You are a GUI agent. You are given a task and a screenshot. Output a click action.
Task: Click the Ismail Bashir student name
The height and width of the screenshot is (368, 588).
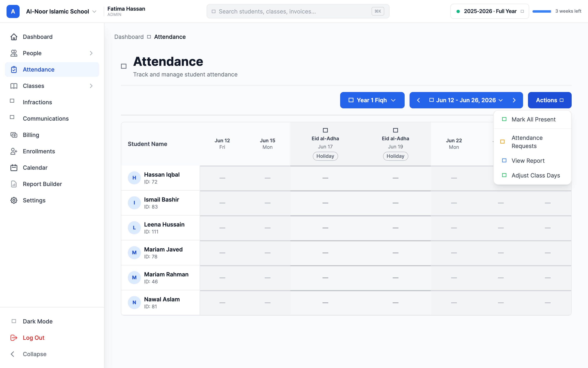(161, 199)
